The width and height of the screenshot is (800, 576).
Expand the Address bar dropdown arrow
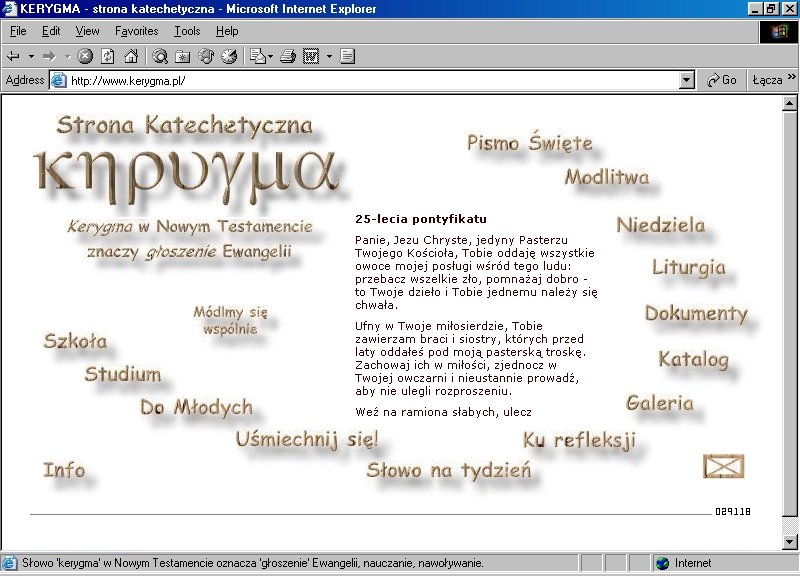pos(686,80)
